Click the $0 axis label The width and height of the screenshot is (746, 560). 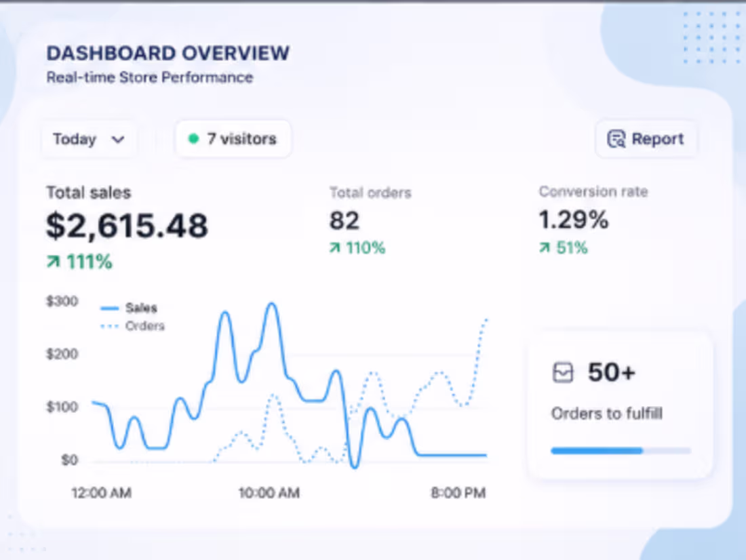[69, 460]
